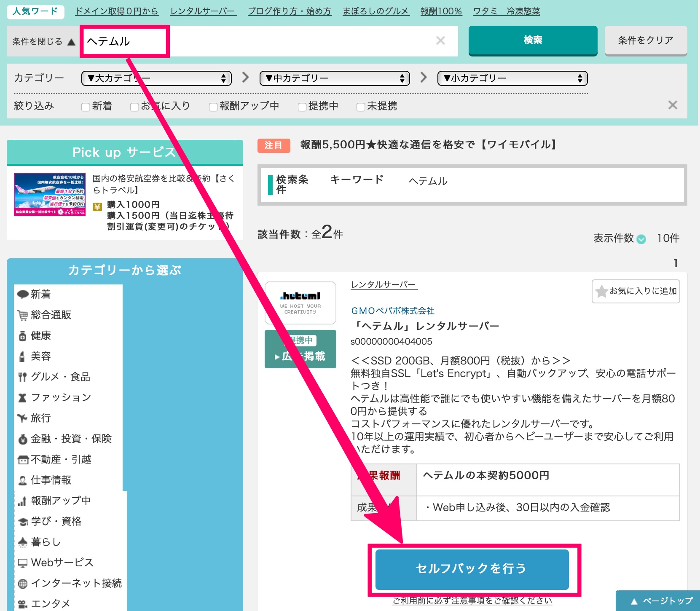This screenshot has height=611, width=700.
Task: Open the 表示件数 display count selector
Action: pos(641,239)
